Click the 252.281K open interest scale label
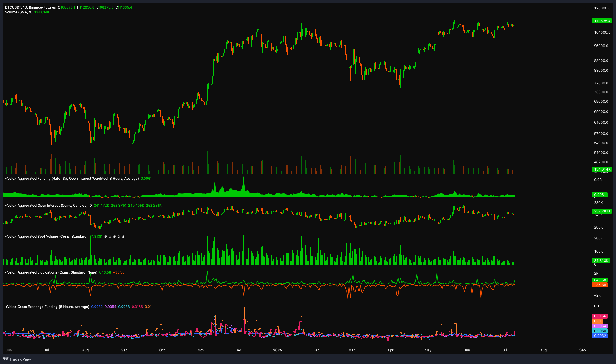 pos(602,211)
